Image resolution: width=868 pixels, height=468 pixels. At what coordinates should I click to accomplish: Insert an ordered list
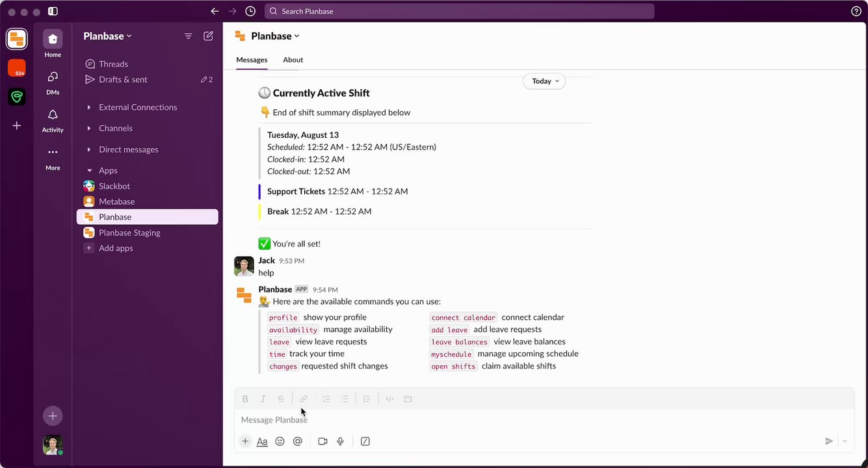coord(326,399)
